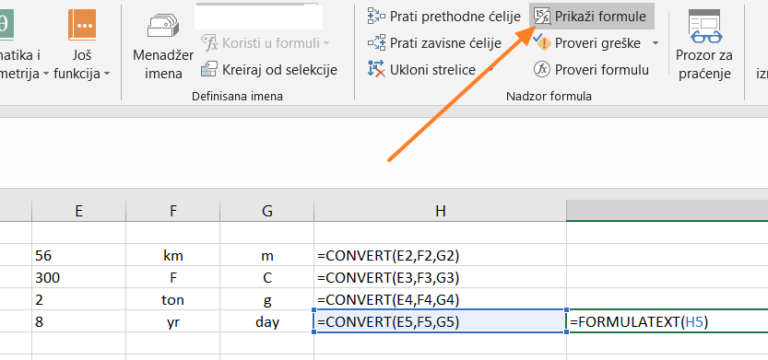768x360 pixels.
Task: Expand Proveri greške dropdown arrow
Action: pos(655,43)
